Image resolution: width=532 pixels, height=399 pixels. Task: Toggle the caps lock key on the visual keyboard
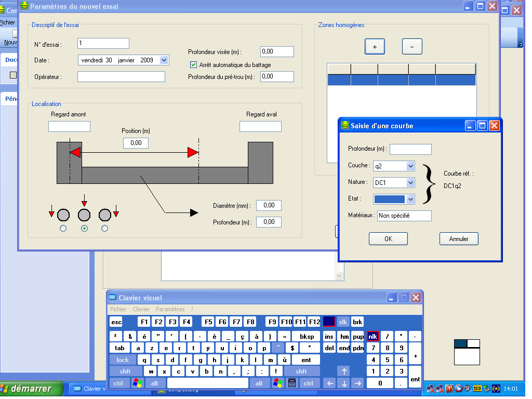click(123, 360)
